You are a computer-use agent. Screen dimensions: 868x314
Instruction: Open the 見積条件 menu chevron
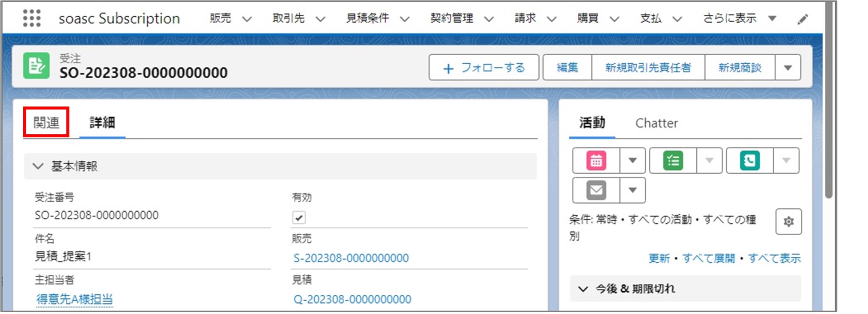(x=405, y=19)
